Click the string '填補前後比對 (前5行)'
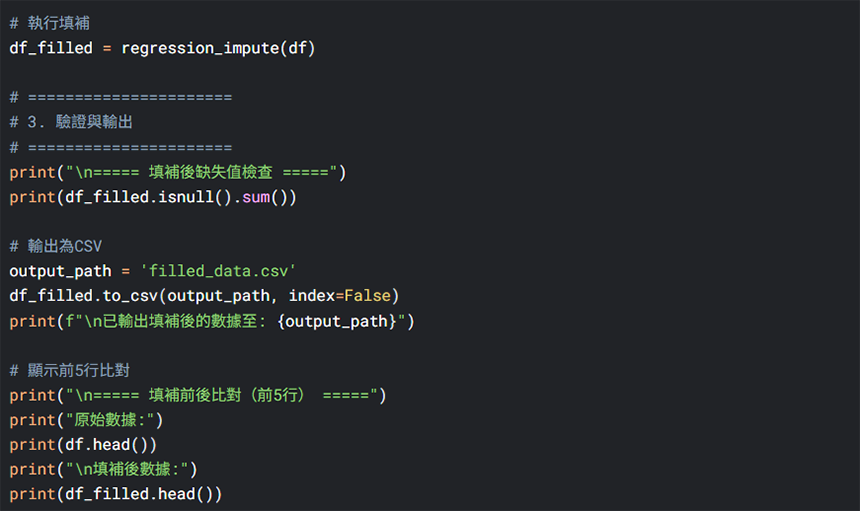 pyautogui.click(x=227, y=395)
